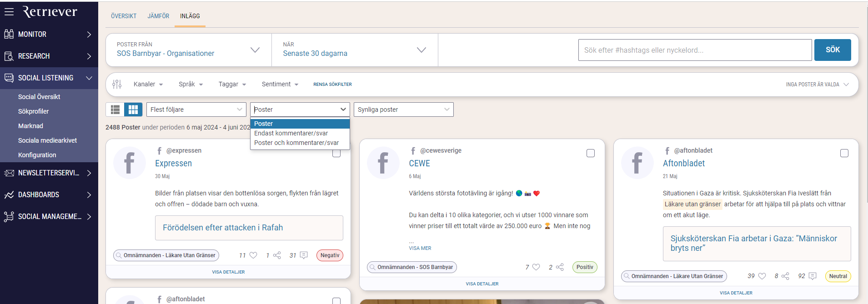Click the heart icon on Aftonbladet post
The image size is (868, 304).
762,276
